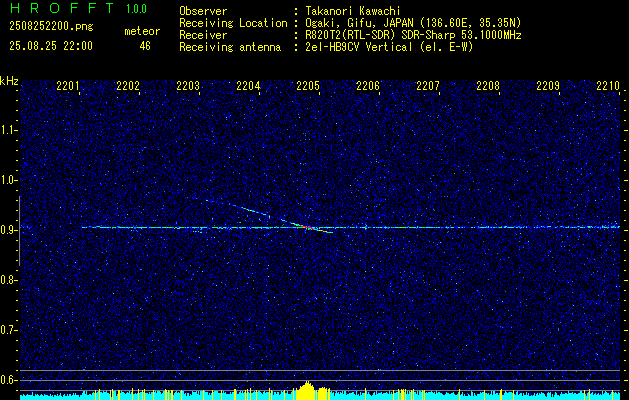Click the gray vertical bar on left frequency axis
The width and height of the screenshot is (629, 400).
point(19,231)
